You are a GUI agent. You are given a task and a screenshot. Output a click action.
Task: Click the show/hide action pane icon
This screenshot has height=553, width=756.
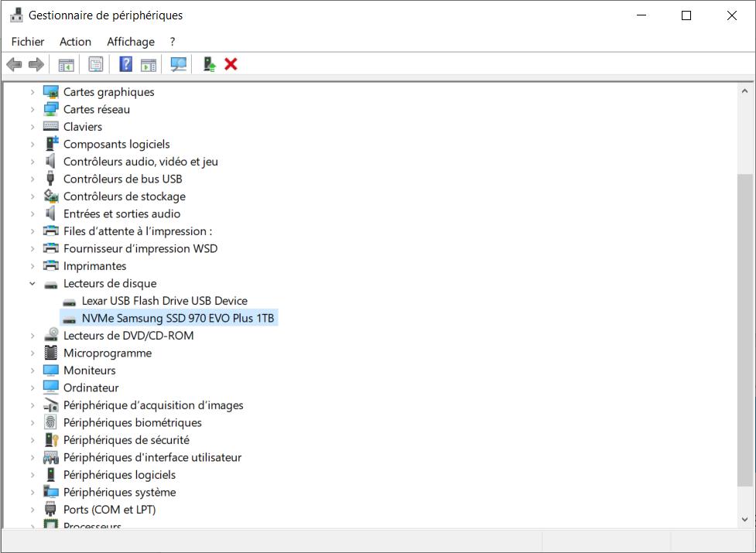[149, 64]
